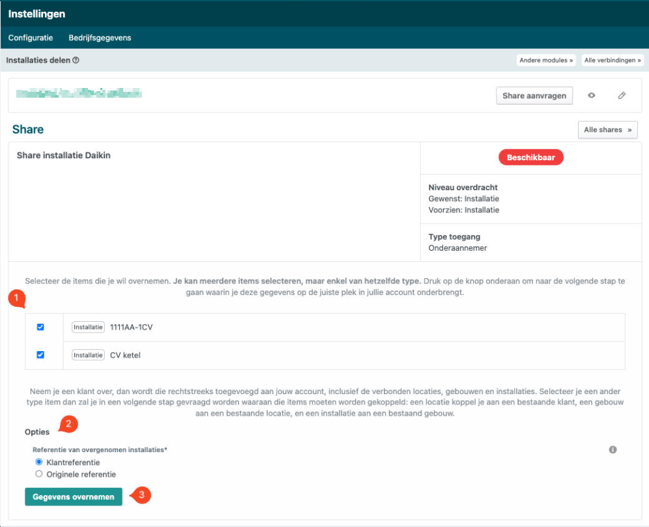Click red step marker number 1
The width and height of the screenshot is (649, 527).
click(x=16, y=298)
